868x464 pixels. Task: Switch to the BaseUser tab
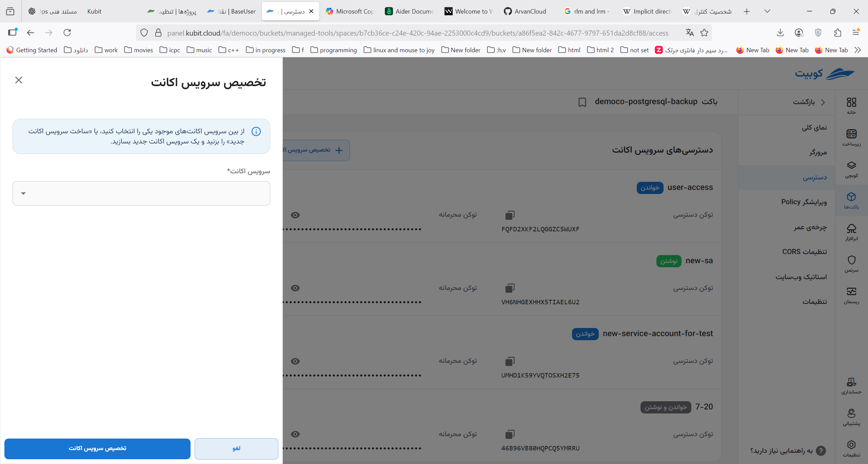point(232,11)
